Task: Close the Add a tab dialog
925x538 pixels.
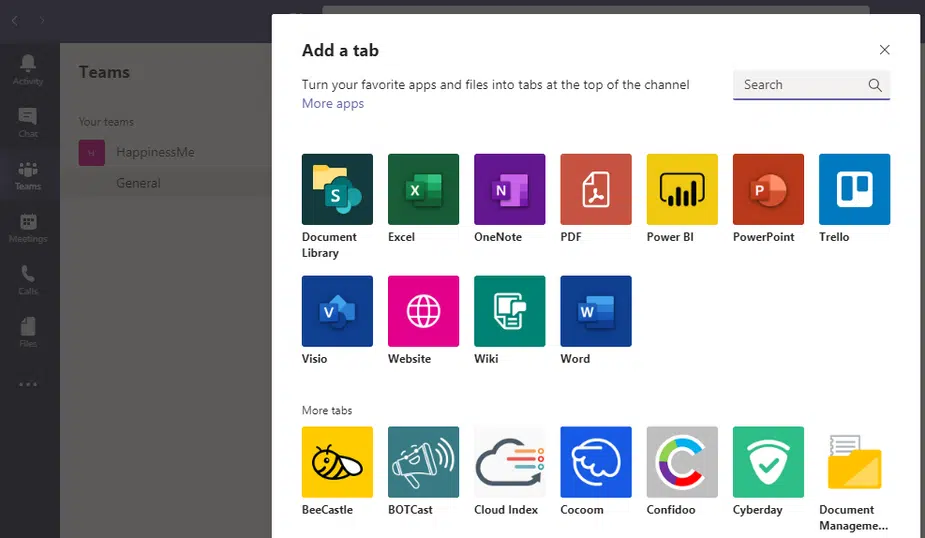Action: tap(884, 50)
